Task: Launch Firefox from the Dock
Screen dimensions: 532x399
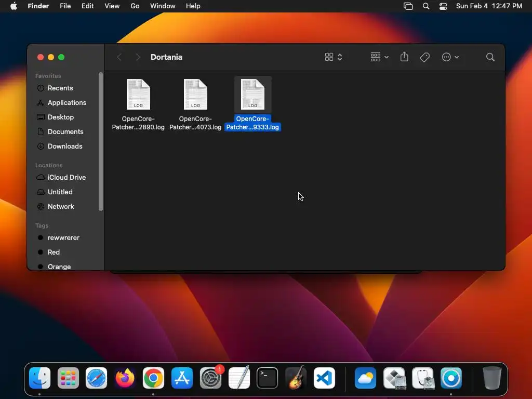Action: pos(125,378)
